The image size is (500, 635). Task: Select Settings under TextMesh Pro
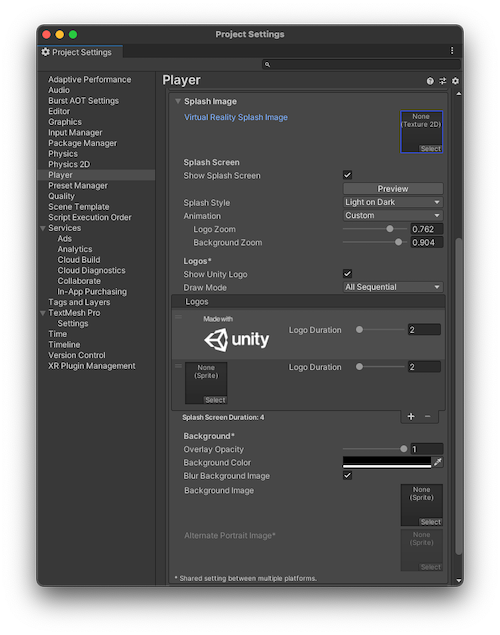tap(73, 323)
